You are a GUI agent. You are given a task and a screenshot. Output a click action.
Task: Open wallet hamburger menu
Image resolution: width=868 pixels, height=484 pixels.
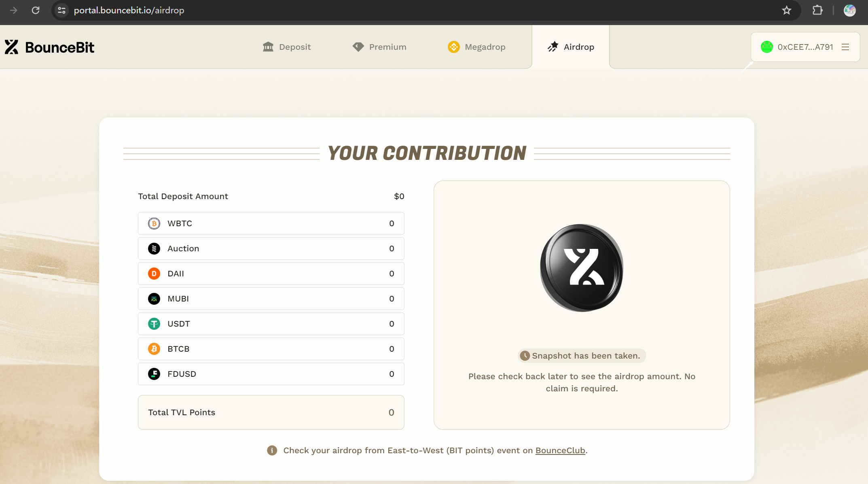[x=845, y=47]
